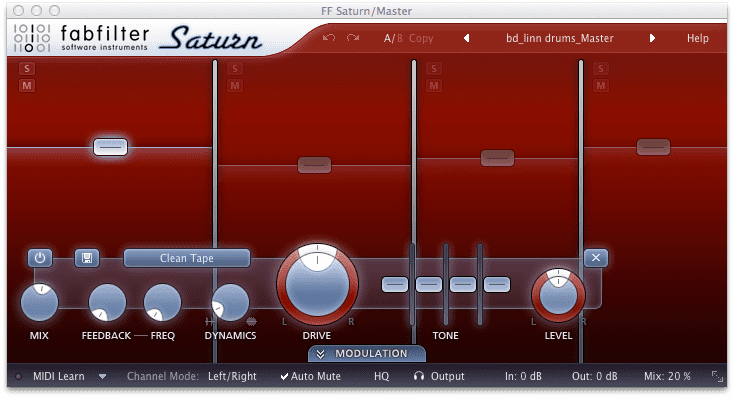The width and height of the screenshot is (734, 398).
Task: Click the Out: 0 dB readout
Action: click(595, 376)
